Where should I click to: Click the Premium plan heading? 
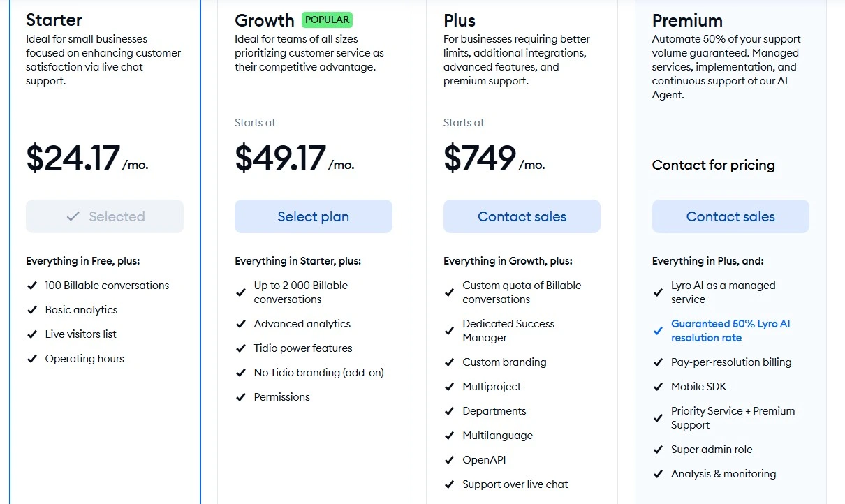tap(687, 20)
